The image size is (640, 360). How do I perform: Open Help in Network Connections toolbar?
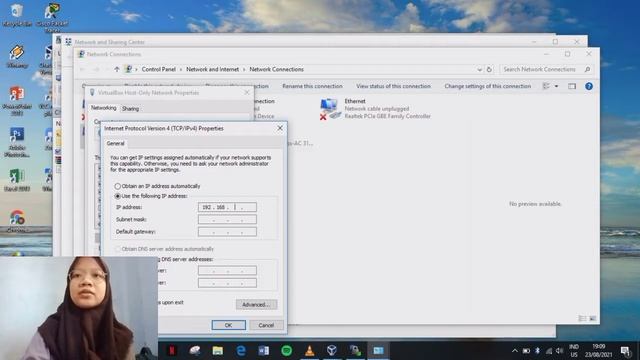[589, 86]
